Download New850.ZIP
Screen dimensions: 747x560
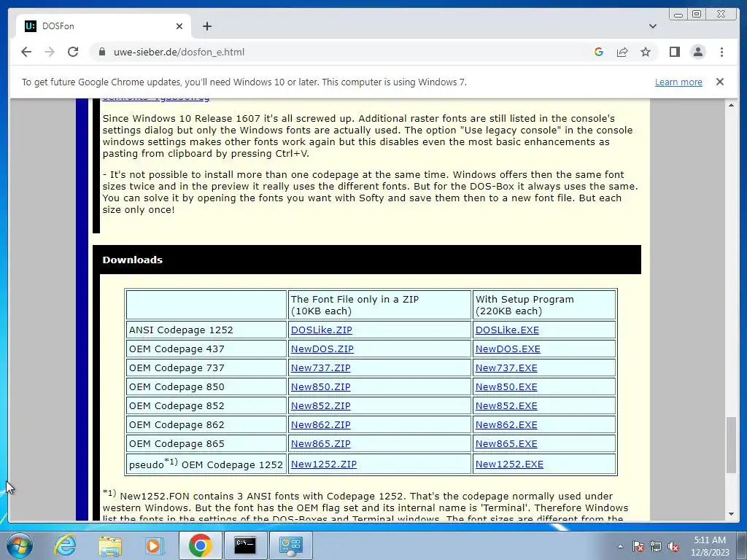pyautogui.click(x=321, y=387)
